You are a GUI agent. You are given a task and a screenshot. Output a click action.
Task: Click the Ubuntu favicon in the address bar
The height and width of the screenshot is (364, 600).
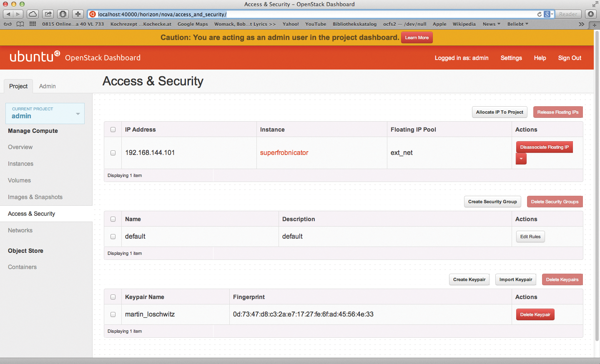[x=93, y=14]
